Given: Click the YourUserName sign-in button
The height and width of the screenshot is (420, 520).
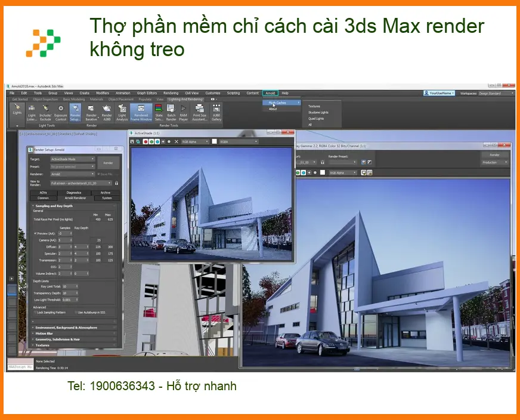Looking at the screenshot, I should point(439,93).
